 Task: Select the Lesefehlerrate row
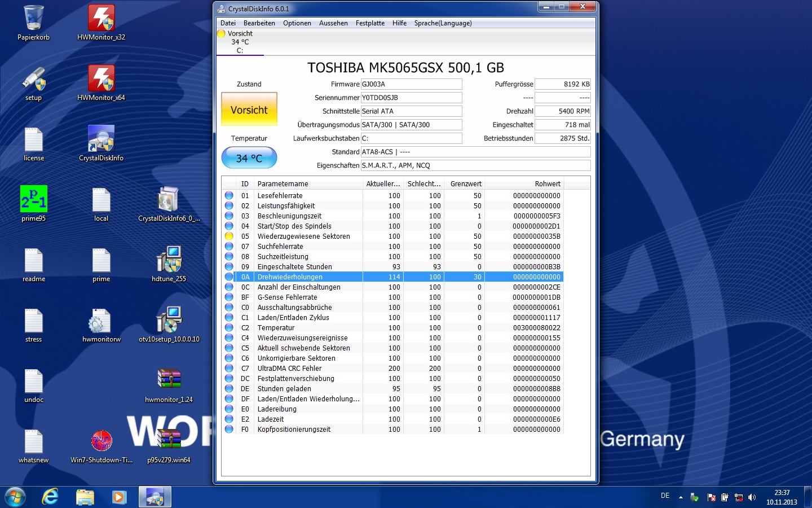click(x=392, y=196)
